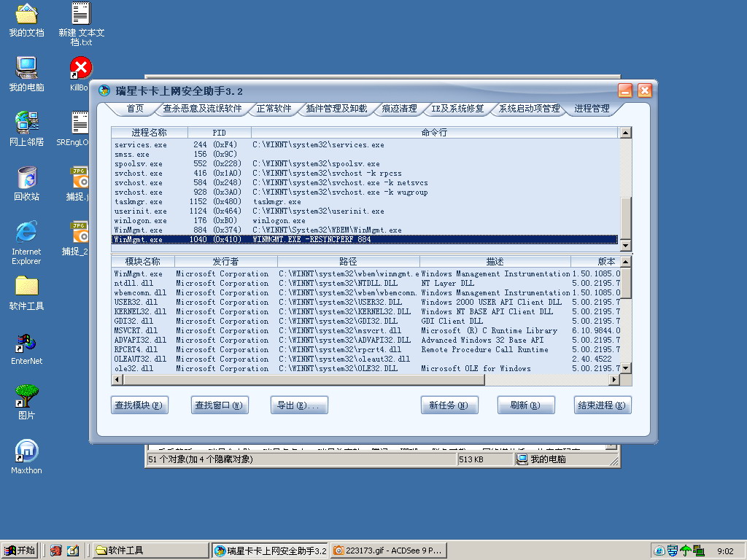747x560 pixels.
Task: Click the 瑞星卡卡 title bar app icon
Action: click(104, 90)
